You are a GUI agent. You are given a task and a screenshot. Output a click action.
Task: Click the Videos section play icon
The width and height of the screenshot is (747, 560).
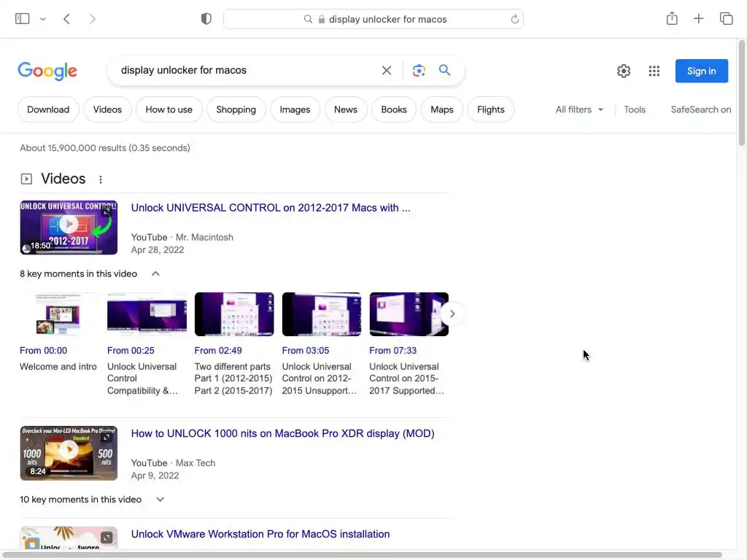coord(26,179)
